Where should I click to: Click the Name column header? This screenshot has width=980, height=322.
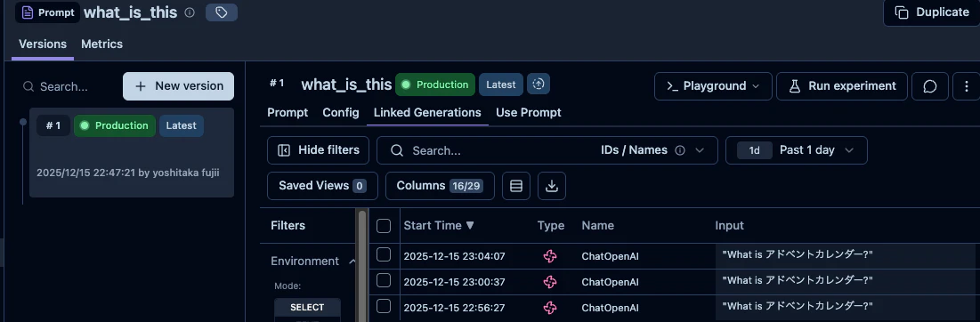coord(597,225)
